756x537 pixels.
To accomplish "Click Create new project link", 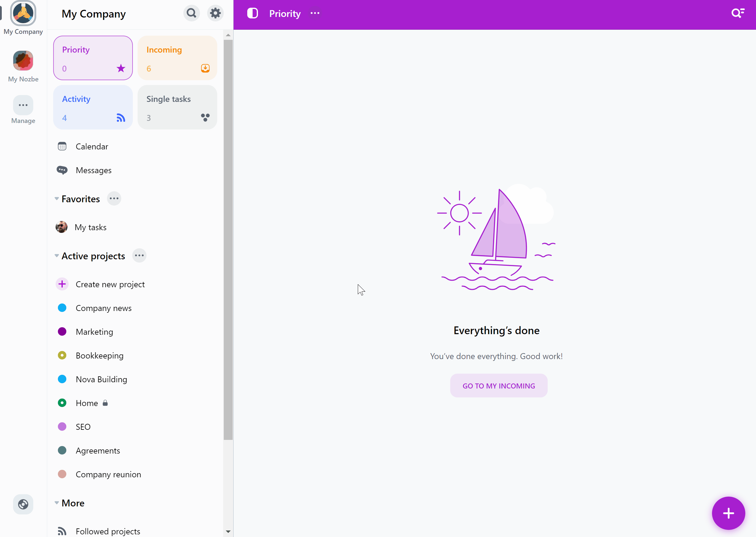I will point(110,284).
